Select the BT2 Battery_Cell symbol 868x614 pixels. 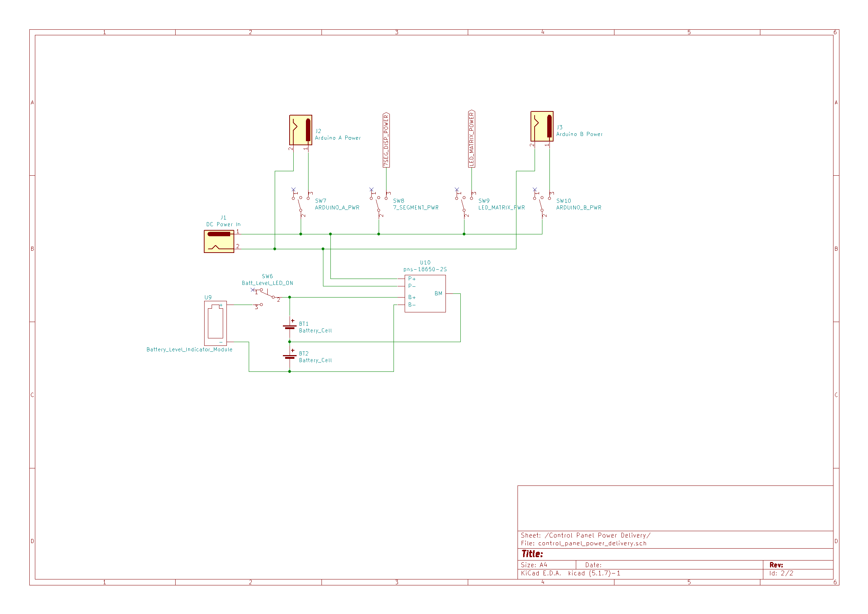(290, 357)
